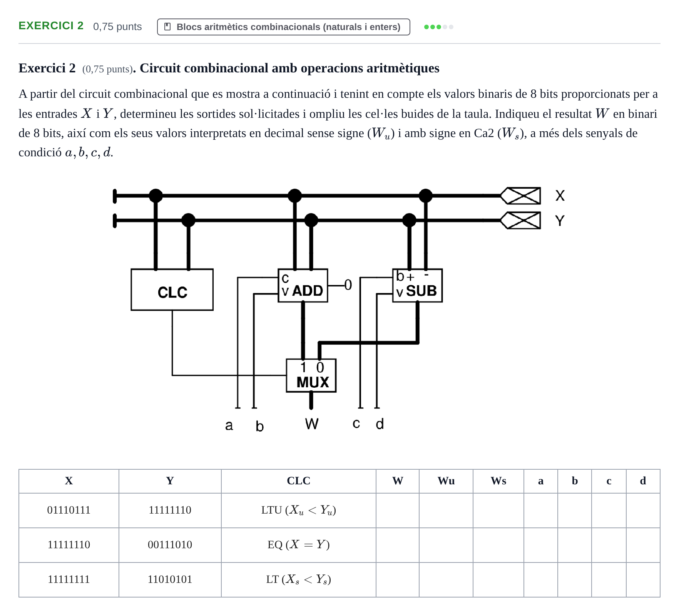Open the Blocs aritmètics combinacionals tag

click(283, 27)
